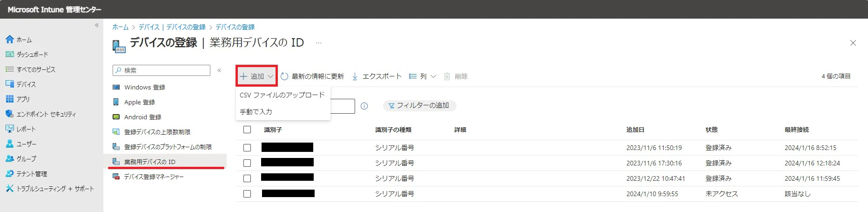Click the 4 個の項目 item count

coord(836,76)
